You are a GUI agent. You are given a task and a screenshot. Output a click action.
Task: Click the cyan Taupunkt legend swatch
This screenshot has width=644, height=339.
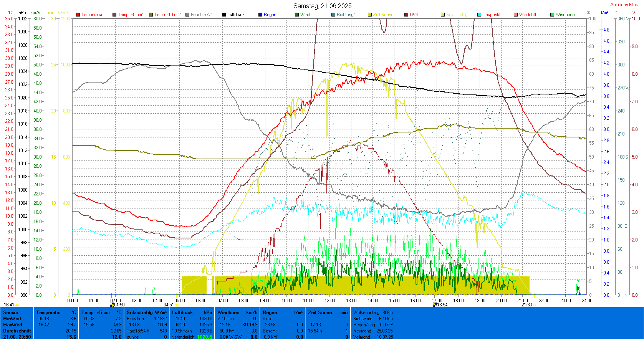479,15
